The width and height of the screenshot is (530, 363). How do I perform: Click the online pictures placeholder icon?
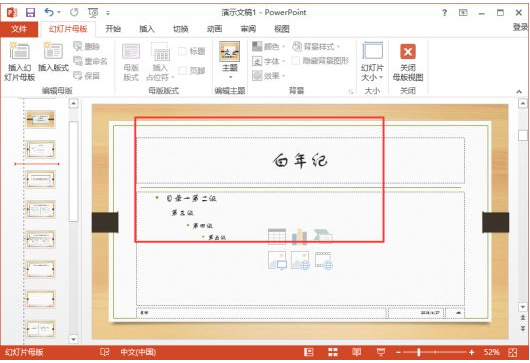300,260
